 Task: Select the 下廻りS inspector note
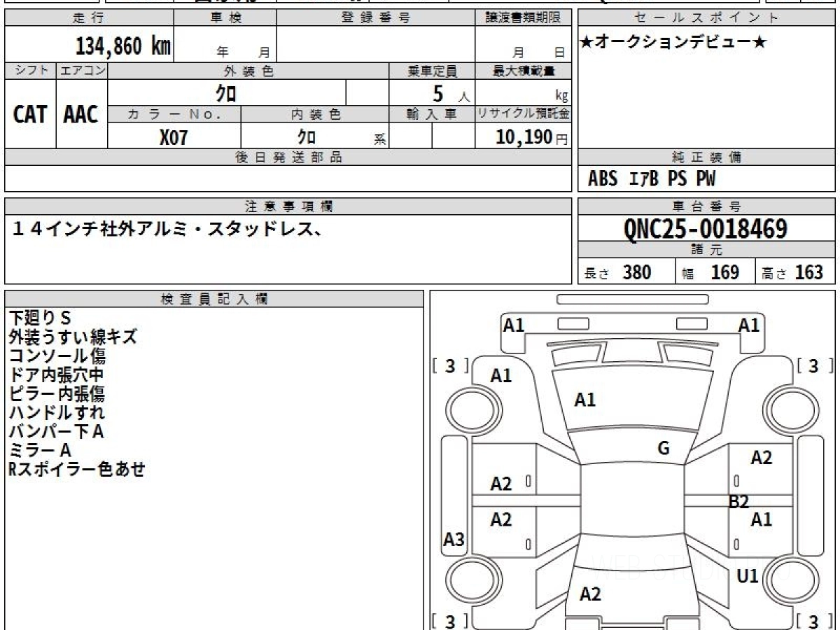40,318
